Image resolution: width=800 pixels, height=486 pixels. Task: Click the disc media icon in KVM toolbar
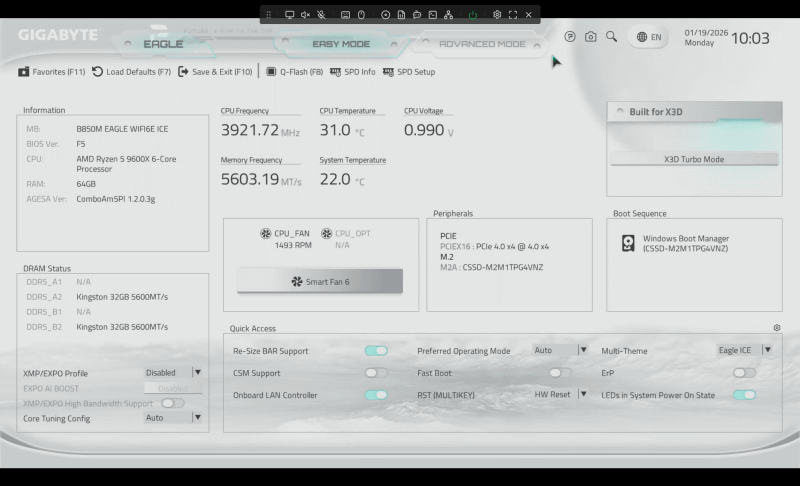point(386,15)
